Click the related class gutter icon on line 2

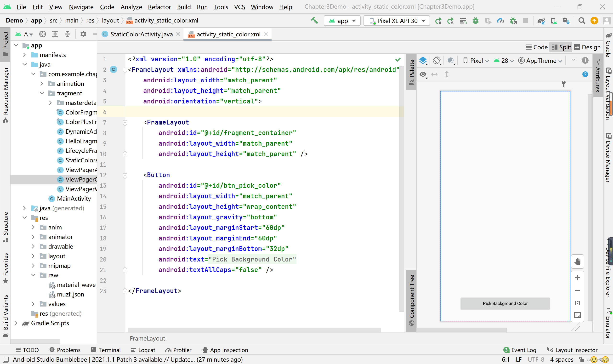[113, 70]
